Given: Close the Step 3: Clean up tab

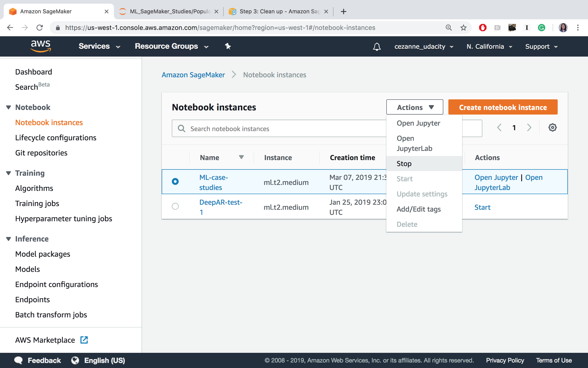Looking at the screenshot, I should coord(326,11).
